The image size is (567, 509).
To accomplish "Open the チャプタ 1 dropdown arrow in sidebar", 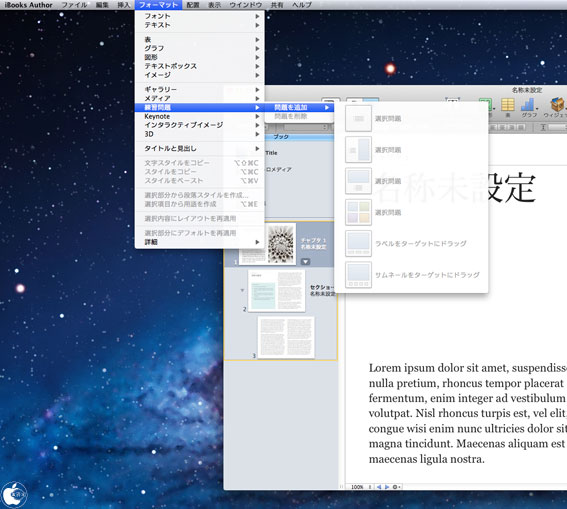I will 306,261.
